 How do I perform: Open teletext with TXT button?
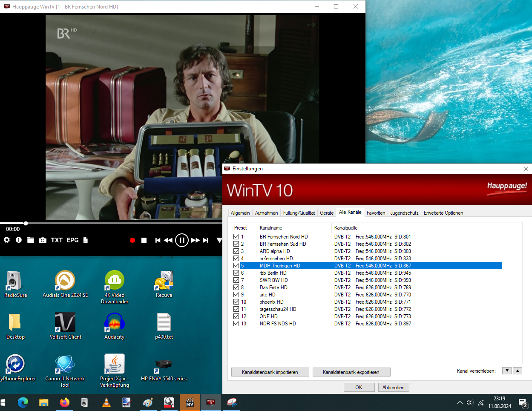coord(57,240)
